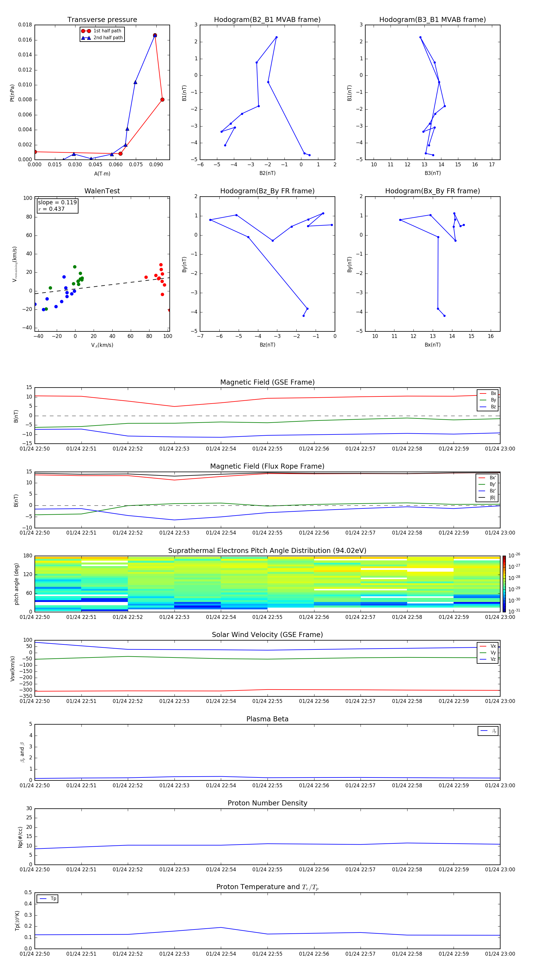Click the Bz' legend entry in the Flux Rope Frame plot

[487, 491]
